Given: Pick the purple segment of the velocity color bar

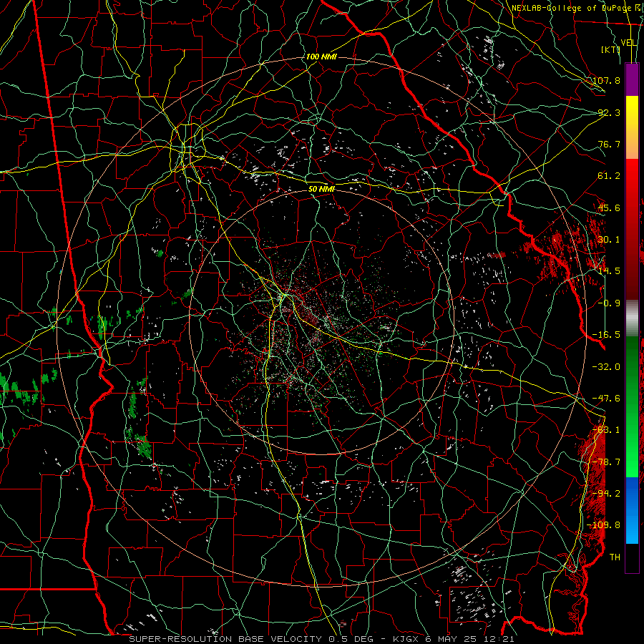Looking at the screenshot, I should click(632, 79).
